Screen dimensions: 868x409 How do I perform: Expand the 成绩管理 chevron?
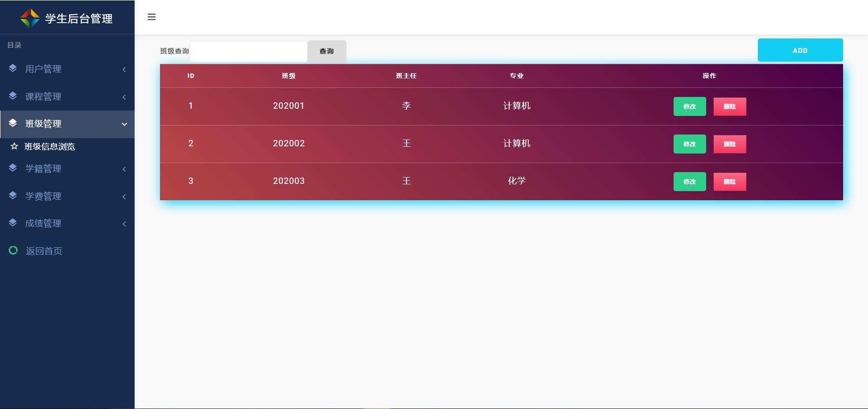[124, 224]
